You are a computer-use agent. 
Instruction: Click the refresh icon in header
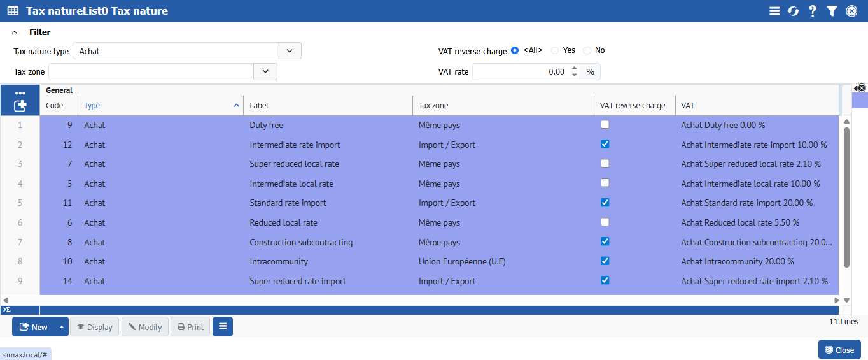click(793, 11)
